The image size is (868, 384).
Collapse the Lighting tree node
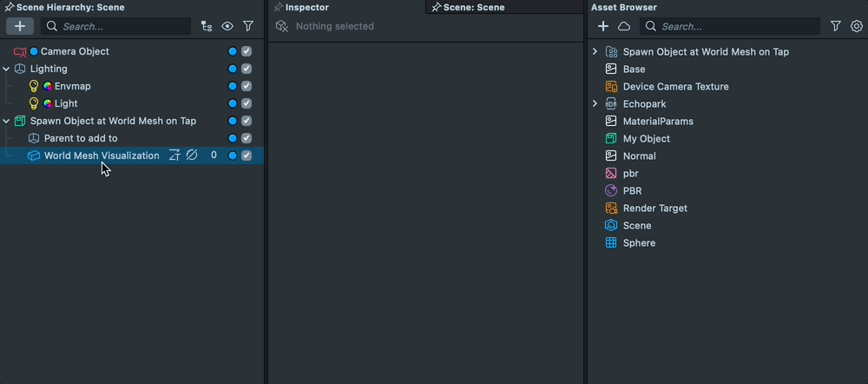pyautogui.click(x=6, y=69)
